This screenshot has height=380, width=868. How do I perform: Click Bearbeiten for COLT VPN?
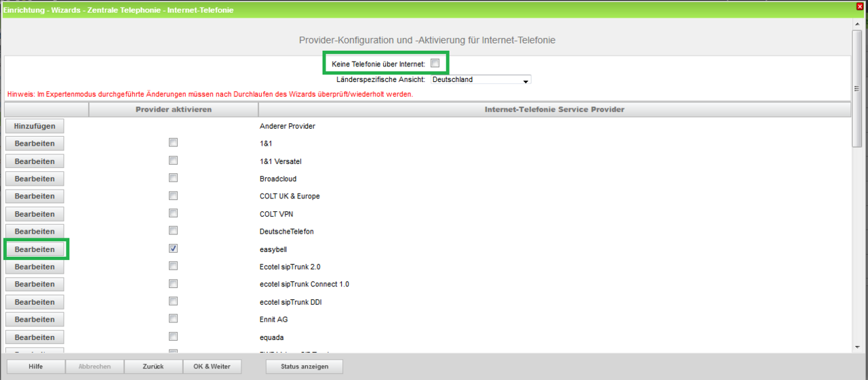click(x=35, y=214)
